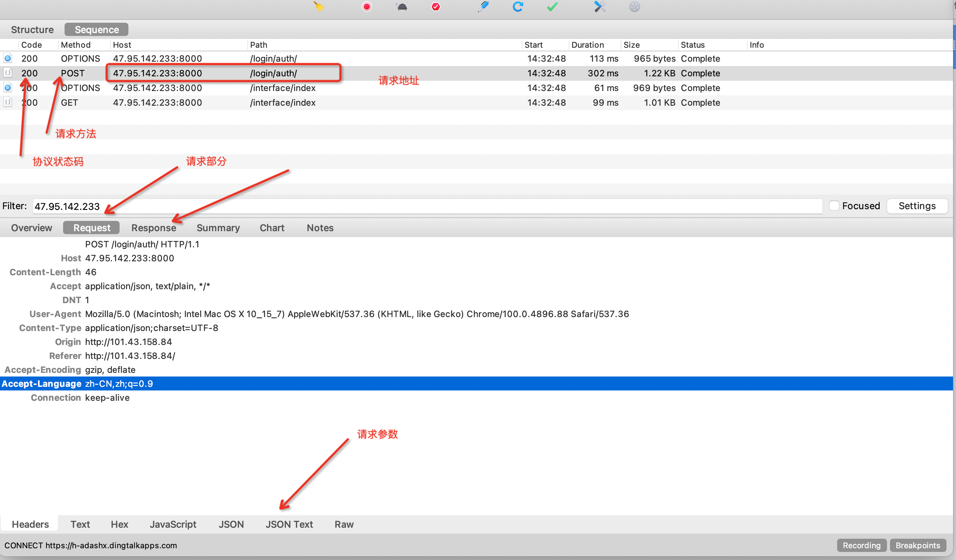
Task: Toggle the breakpoints hexagon icon
Action: coord(435,7)
